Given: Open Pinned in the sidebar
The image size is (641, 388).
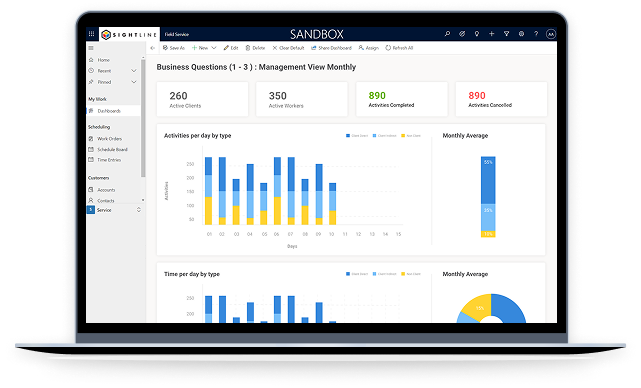Looking at the screenshot, I should point(100,82).
